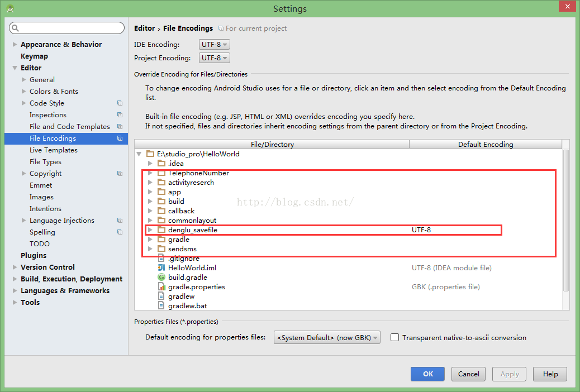Select Live Templates in the sidebar
Screen dimensions: 580x392
[x=54, y=150]
